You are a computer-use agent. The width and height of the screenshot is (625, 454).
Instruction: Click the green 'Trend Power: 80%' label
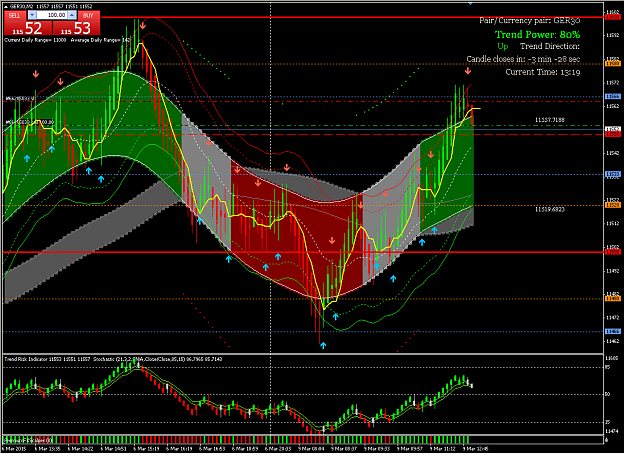(537, 35)
